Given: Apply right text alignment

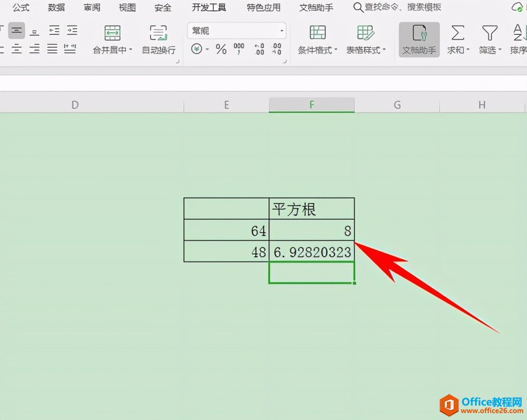Looking at the screenshot, I should (34, 49).
